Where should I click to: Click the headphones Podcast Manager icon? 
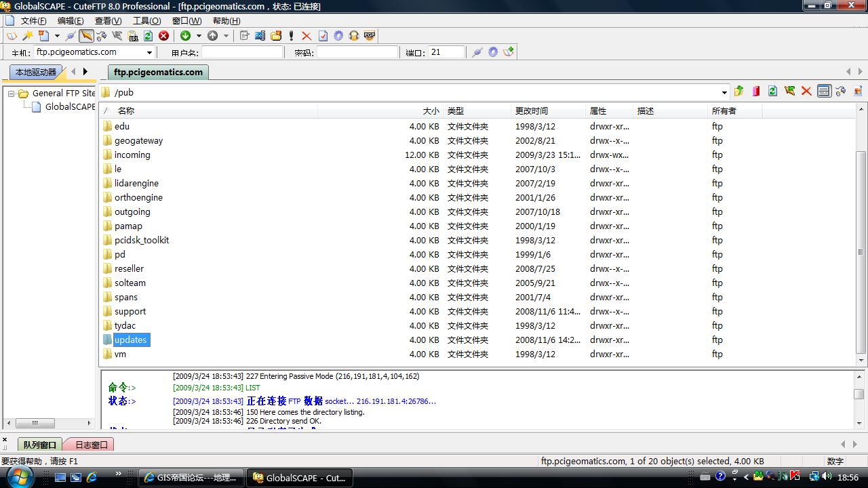coord(353,36)
